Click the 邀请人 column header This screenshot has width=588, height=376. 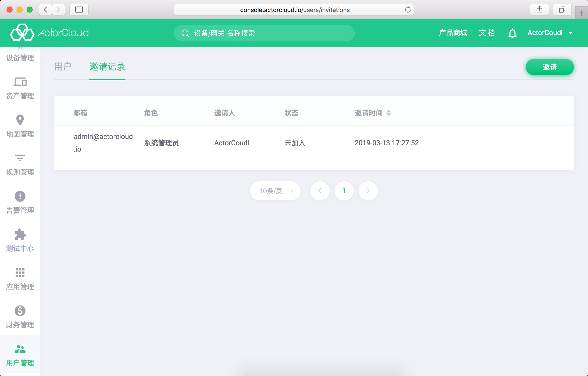click(x=225, y=113)
